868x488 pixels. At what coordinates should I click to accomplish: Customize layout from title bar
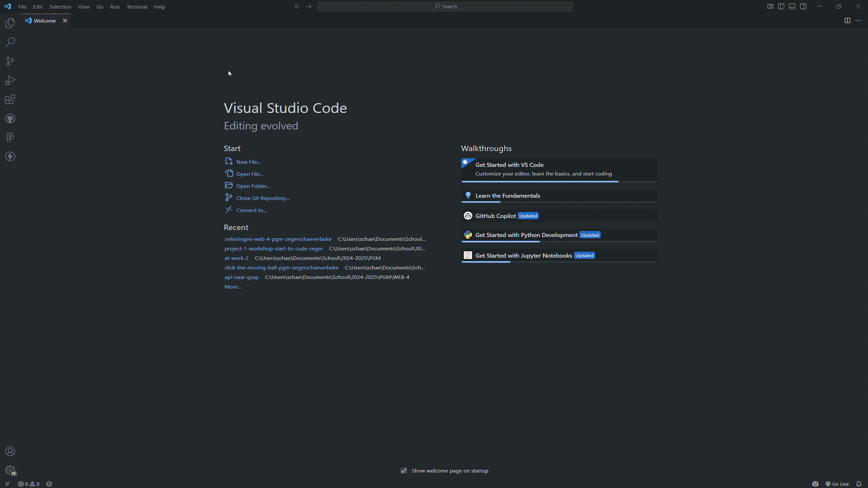point(770,6)
